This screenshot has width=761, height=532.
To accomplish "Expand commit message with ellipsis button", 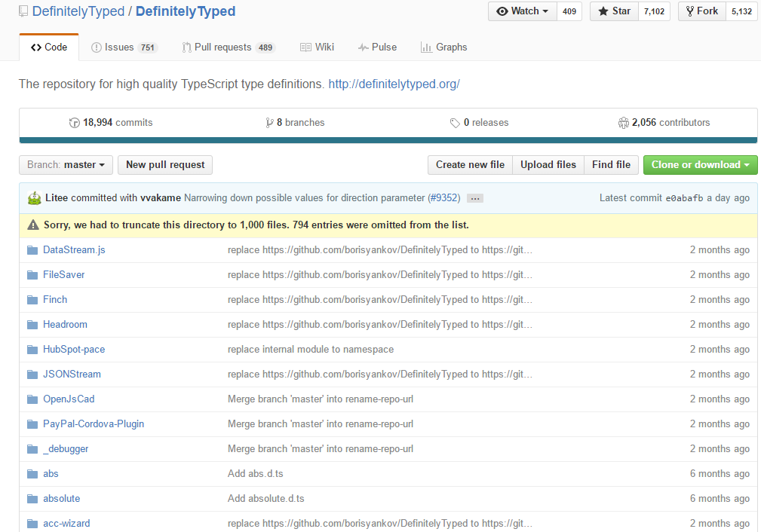I will click(475, 198).
